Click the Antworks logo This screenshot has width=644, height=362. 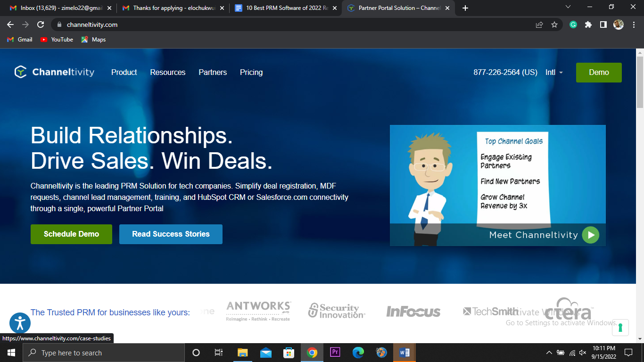[x=258, y=311]
